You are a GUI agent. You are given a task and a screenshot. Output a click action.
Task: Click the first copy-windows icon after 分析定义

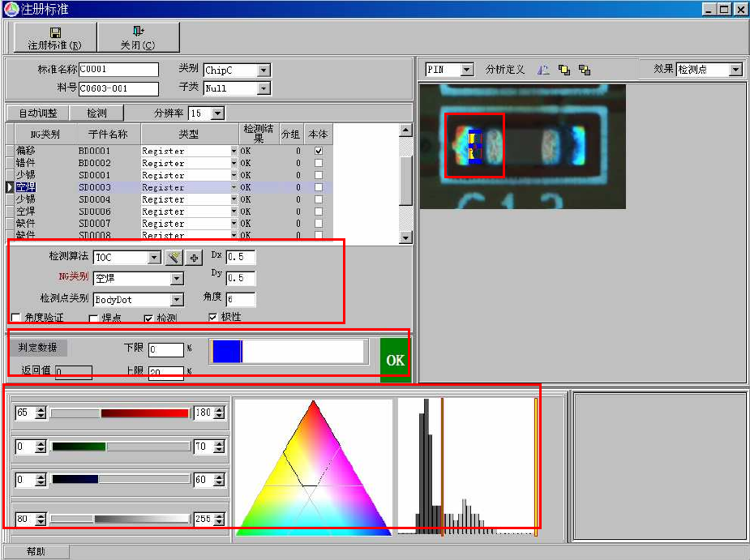(564, 70)
